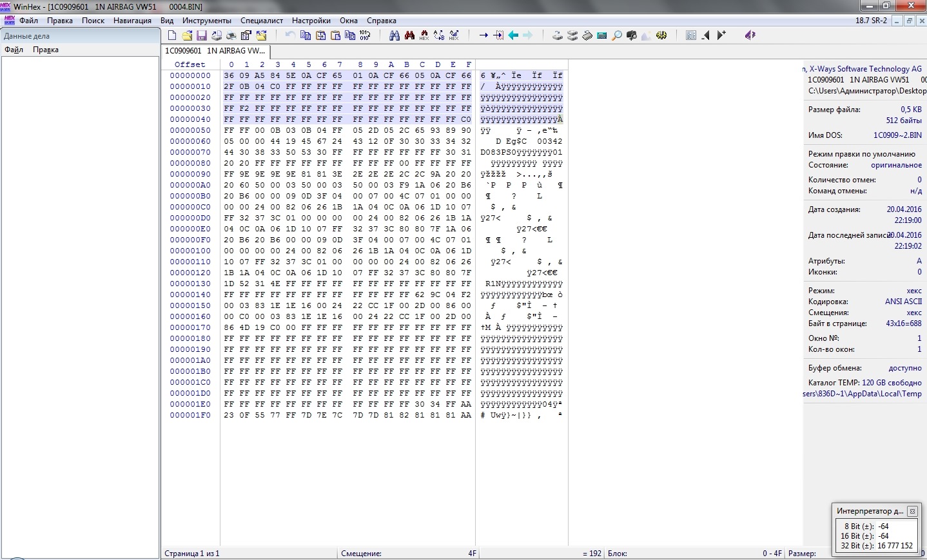Click the purple arrow icon in toolbar

click(x=750, y=35)
